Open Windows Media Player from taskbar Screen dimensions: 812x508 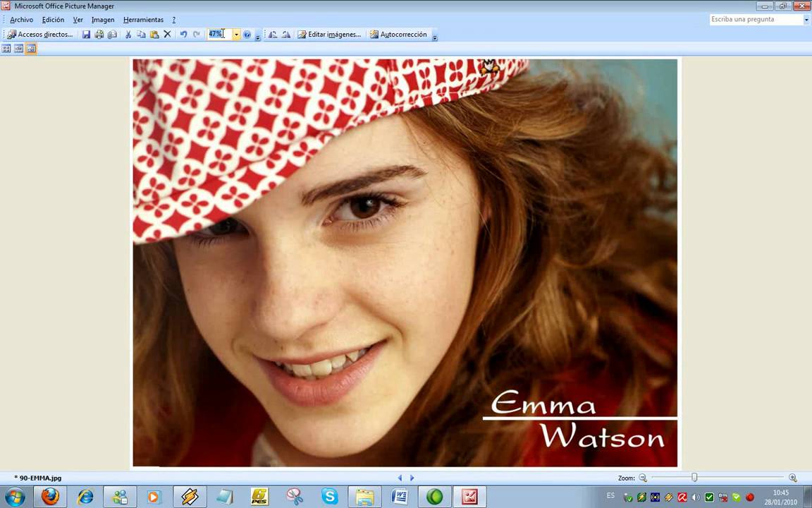154,497
